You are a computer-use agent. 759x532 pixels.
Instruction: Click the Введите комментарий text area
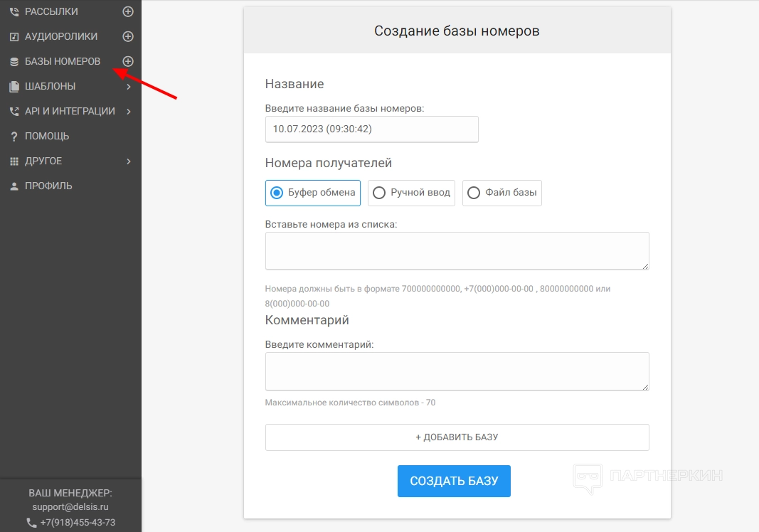pos(457,371)
